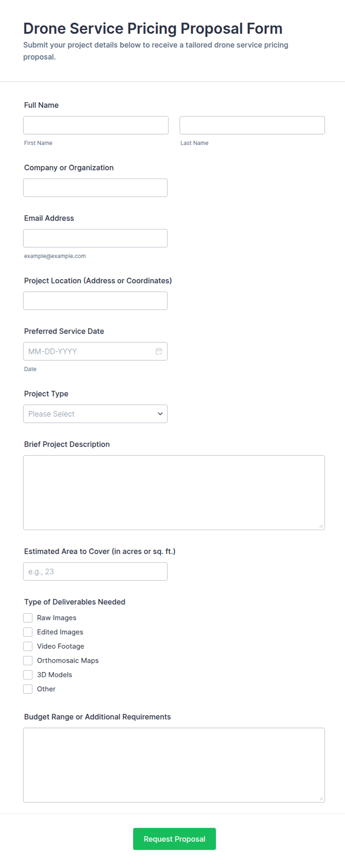The image size is (345, 868).
Task: Check the Raw Images checkbox
Action: tap(28, 618)
